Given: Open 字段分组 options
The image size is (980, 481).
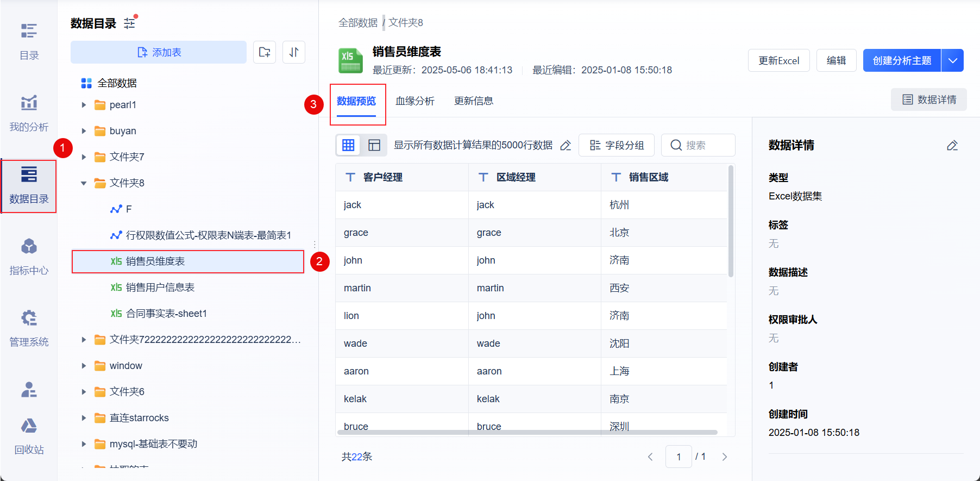Looking at the screenshot, I should [x=617, y=145].
